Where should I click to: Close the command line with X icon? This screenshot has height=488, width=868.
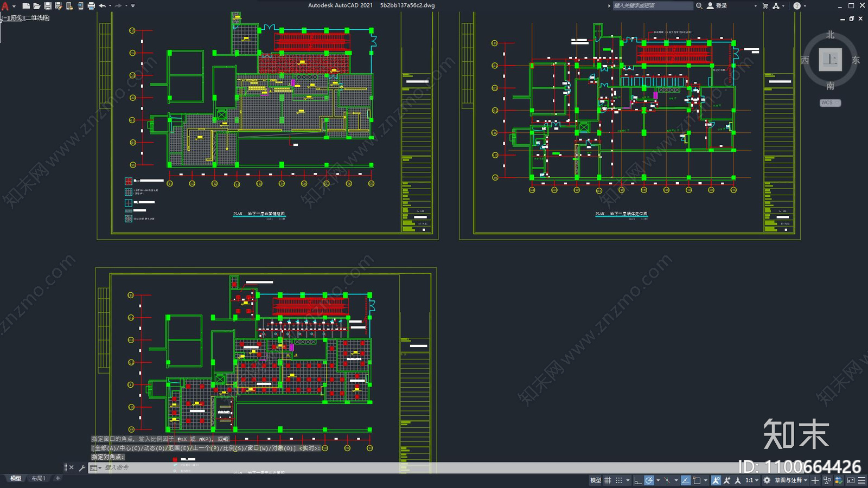coord(71,467)
